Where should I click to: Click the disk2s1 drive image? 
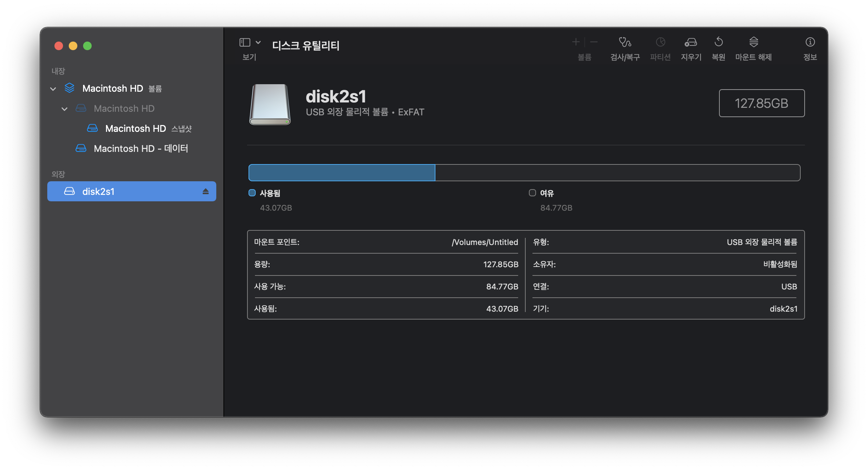click(270, 104)
